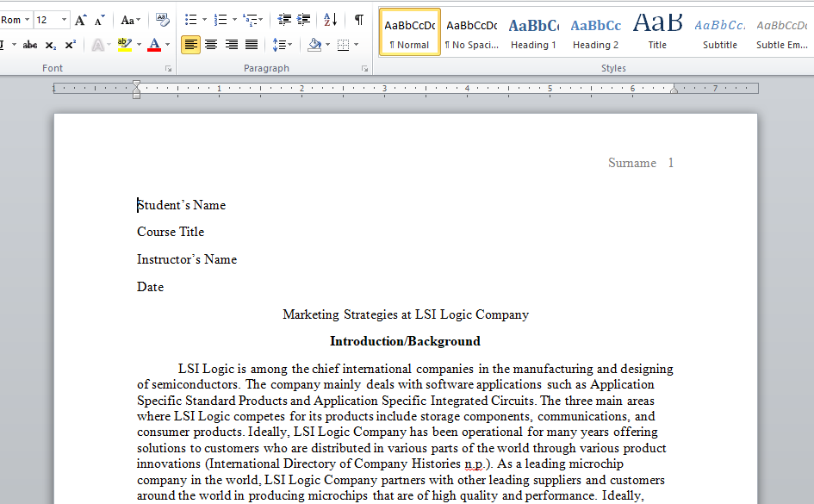Viewport: 814px width, 504px height.
Task: Click the Marketing Strategies at LSI Logic title
Action: pos(406,314)
